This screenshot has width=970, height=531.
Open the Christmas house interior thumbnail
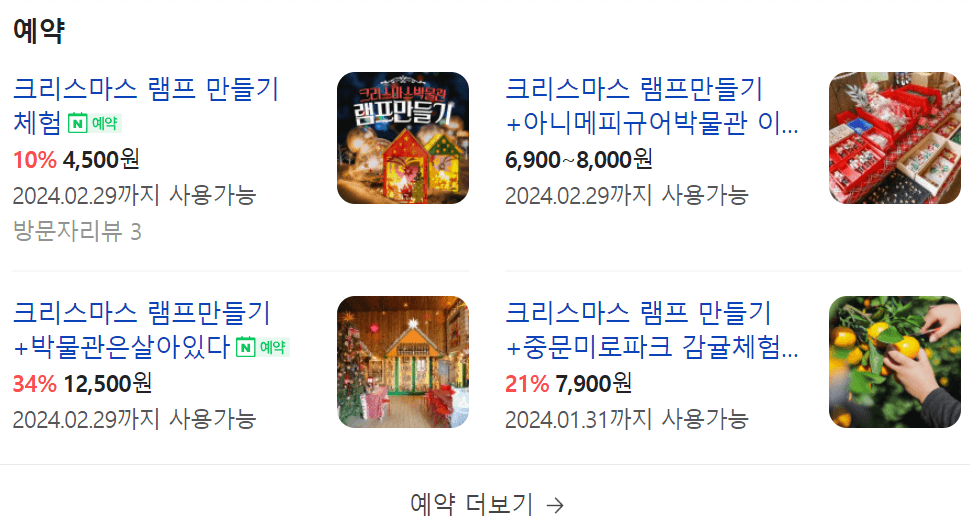coord(403,361)
